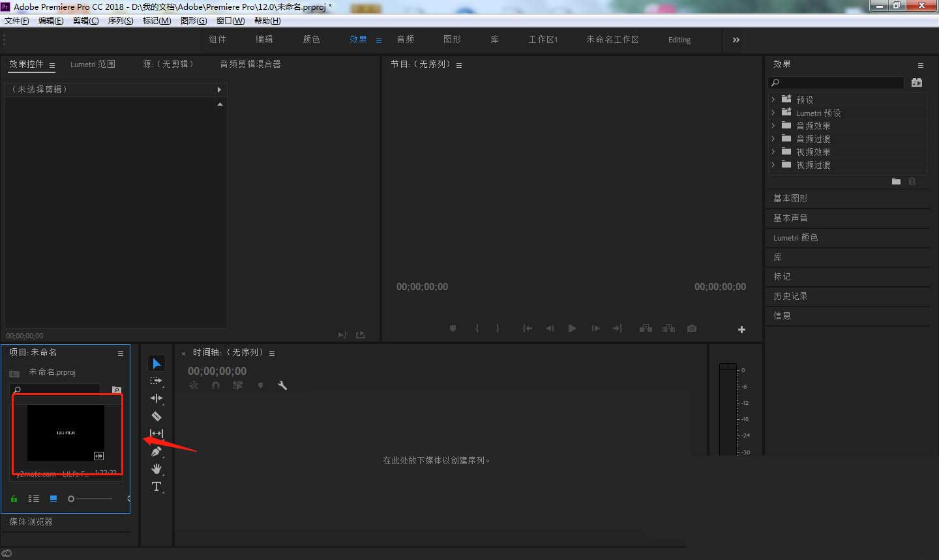Screen dimensions: 939x560
Task: Select the Pen tool
Action: pyautogui.click(x=156, y=450)
